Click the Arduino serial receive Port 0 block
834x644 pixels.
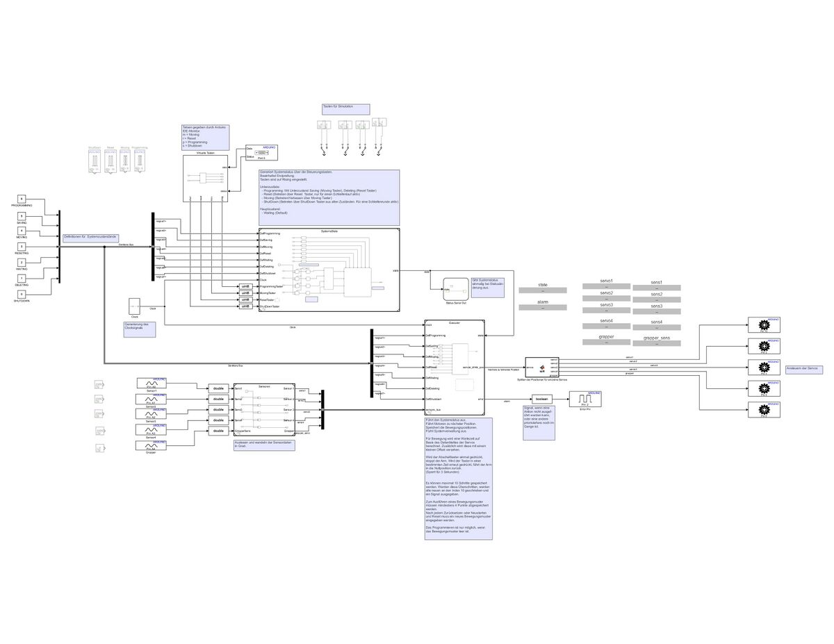point(261,153)
